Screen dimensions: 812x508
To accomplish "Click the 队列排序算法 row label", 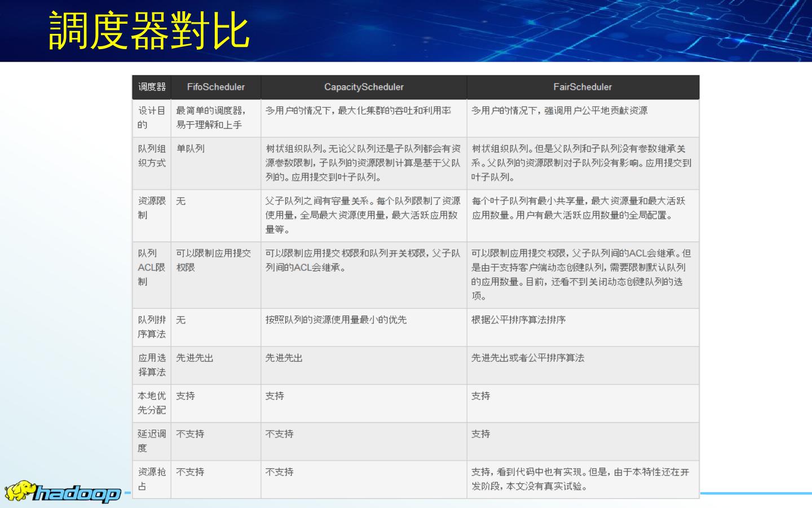I will click(x=152, y=327).
